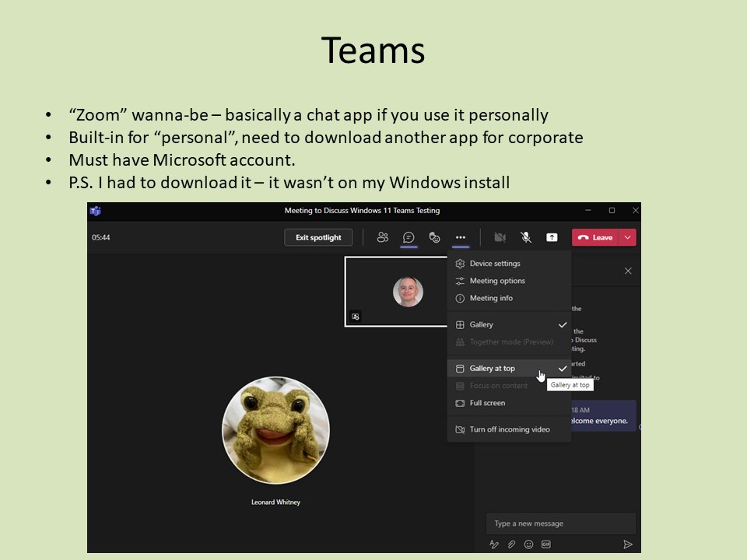Click the GIF icon below message box

point(546,544)
